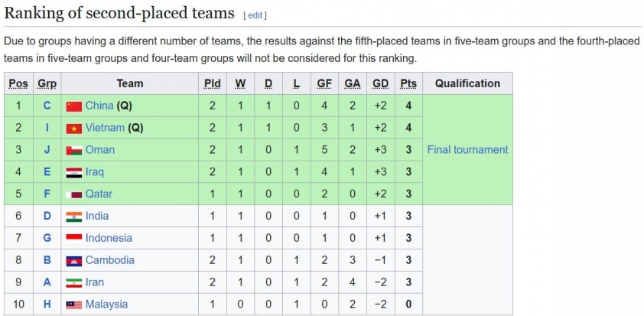Click the Iraq flag icon
Viewport: 644px width, 316px height.
click(74, 173)
